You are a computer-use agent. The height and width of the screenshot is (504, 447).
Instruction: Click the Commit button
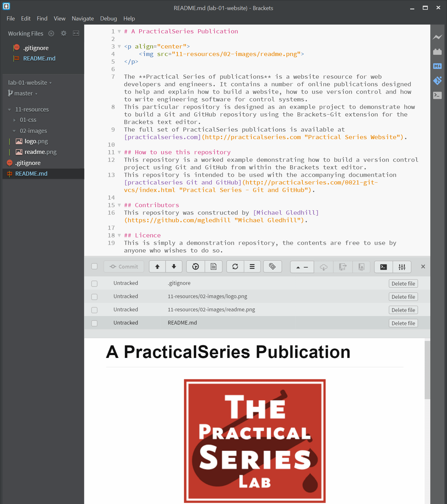124,267
